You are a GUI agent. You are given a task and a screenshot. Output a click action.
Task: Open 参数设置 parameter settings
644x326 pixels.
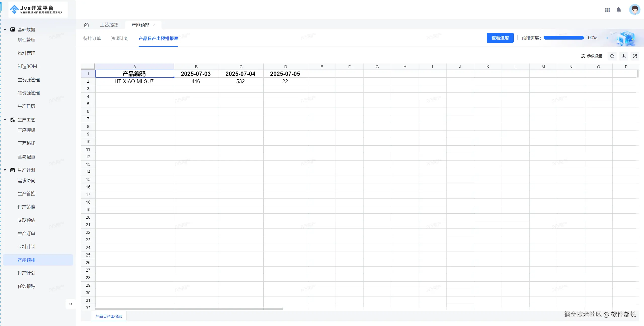coord(591,56)
